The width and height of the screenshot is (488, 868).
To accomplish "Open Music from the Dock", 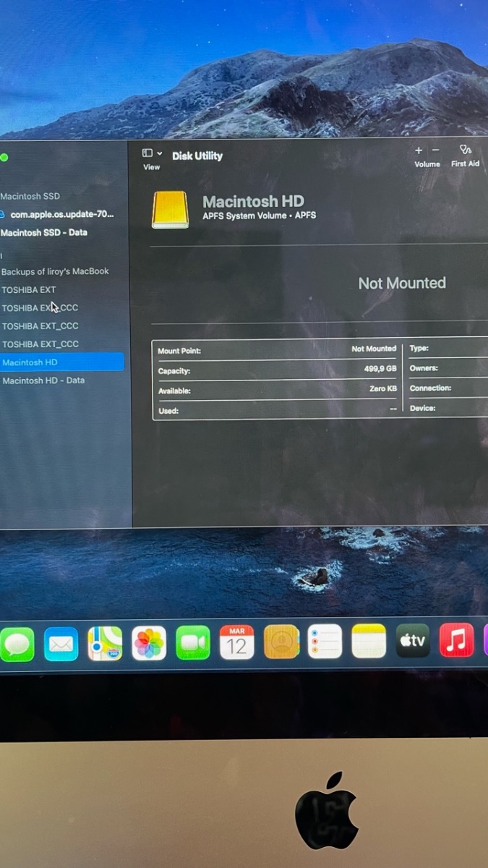I will pos(456,639).
